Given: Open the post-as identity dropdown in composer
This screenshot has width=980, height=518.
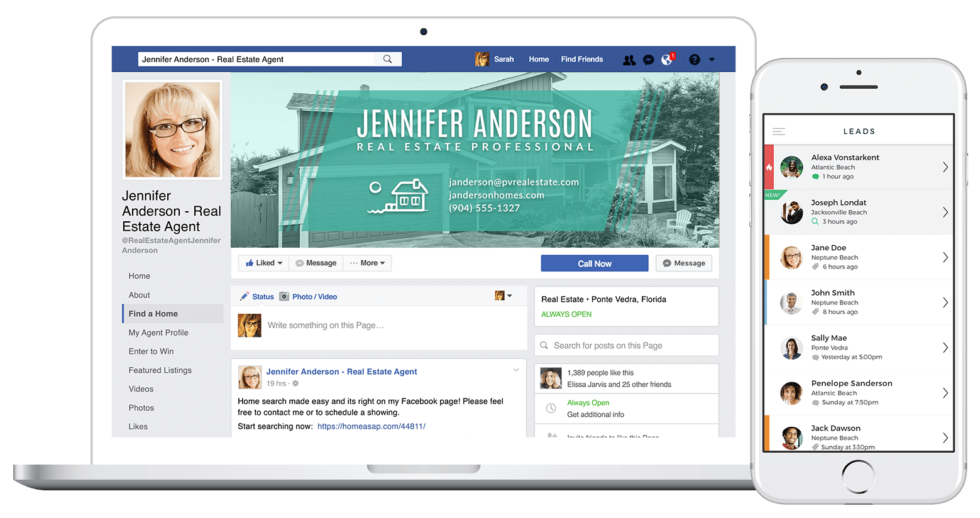Looking at the screenshot, I should point(504,295).
